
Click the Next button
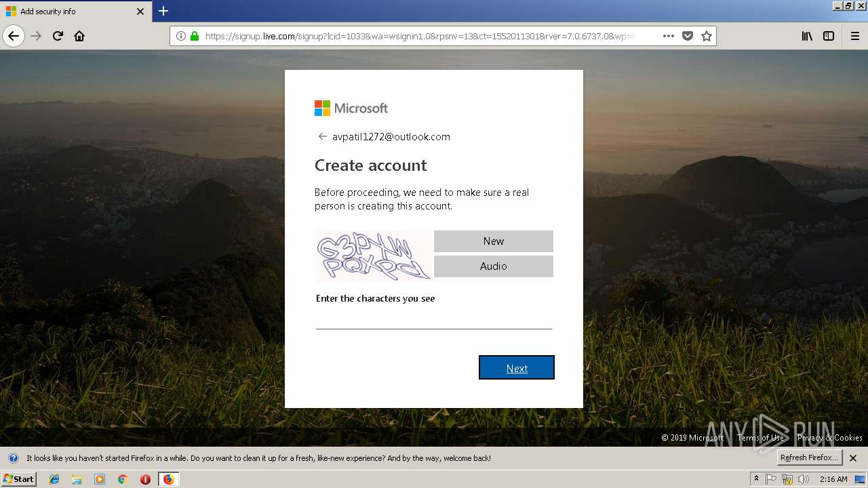point(517,367)
